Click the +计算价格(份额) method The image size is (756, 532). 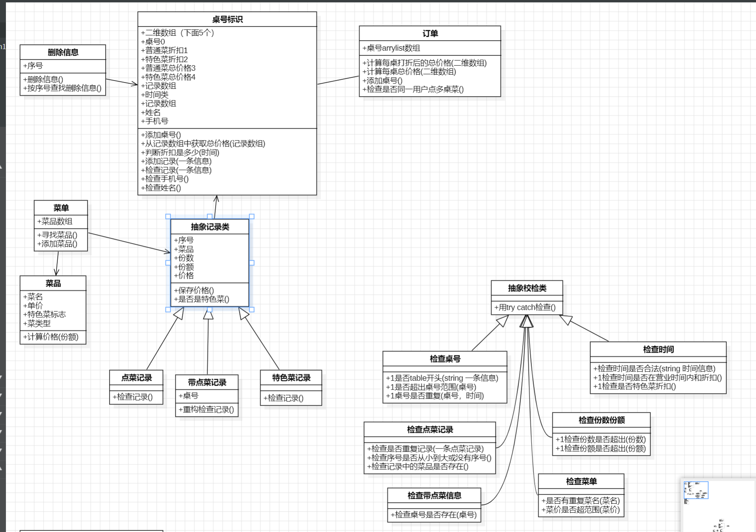pos(51,337)
